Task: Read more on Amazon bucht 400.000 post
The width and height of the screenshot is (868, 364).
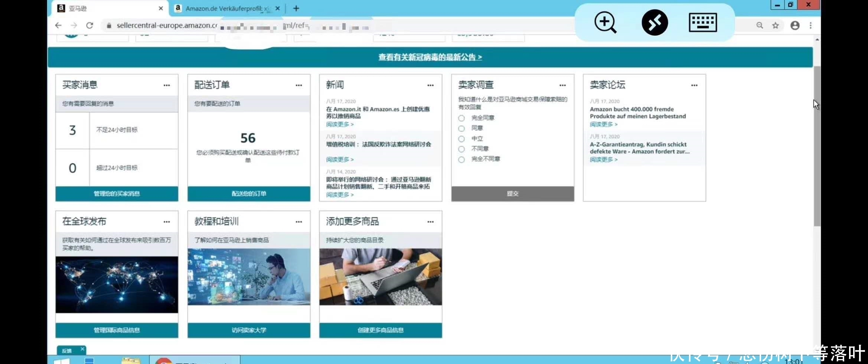Action: [604, 124]
